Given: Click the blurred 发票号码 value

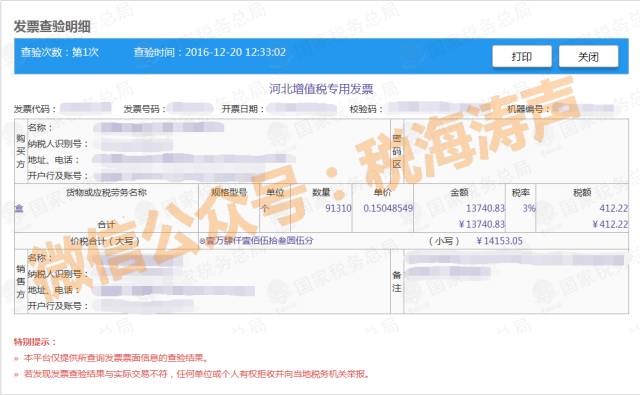Looking at the screenshot, I should pyautogui.click(x=190, y=108).
